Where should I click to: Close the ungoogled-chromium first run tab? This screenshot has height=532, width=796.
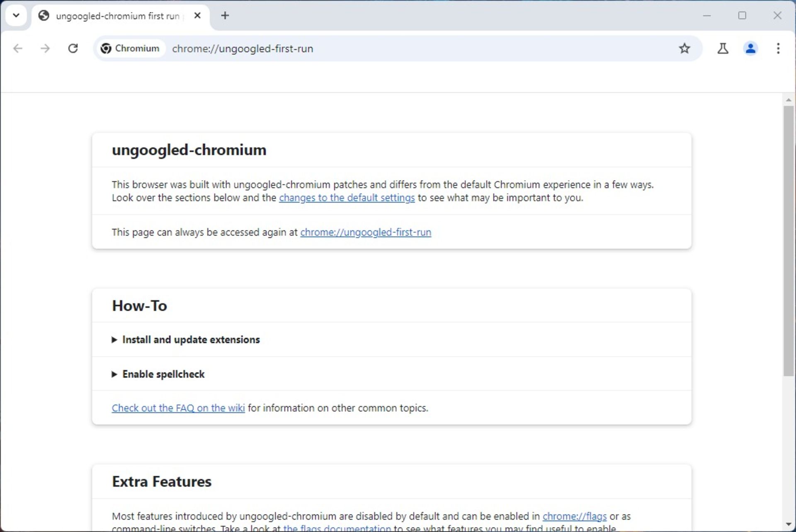[x=197, y=16]
